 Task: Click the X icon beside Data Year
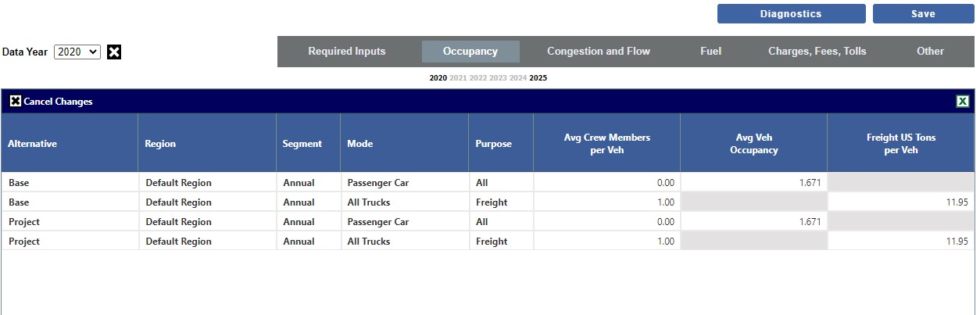tap(114, 52)
